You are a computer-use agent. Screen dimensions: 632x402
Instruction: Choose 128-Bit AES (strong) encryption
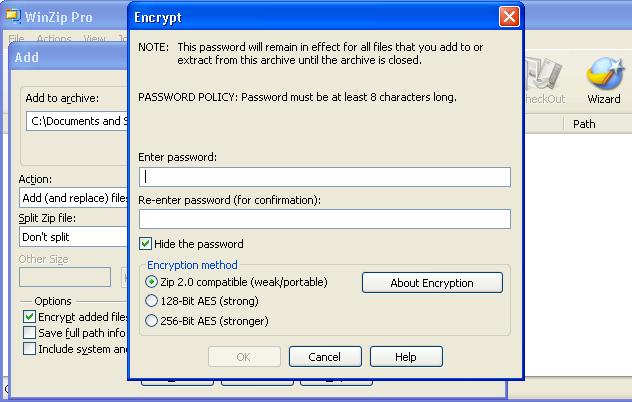(x=151, y=301)
